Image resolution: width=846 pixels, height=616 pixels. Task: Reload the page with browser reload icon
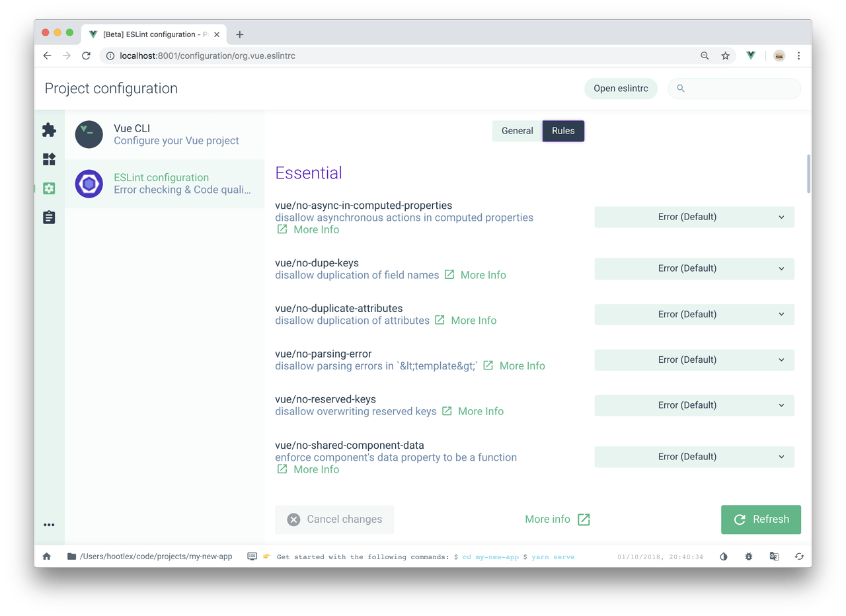(x=86, y=56)
